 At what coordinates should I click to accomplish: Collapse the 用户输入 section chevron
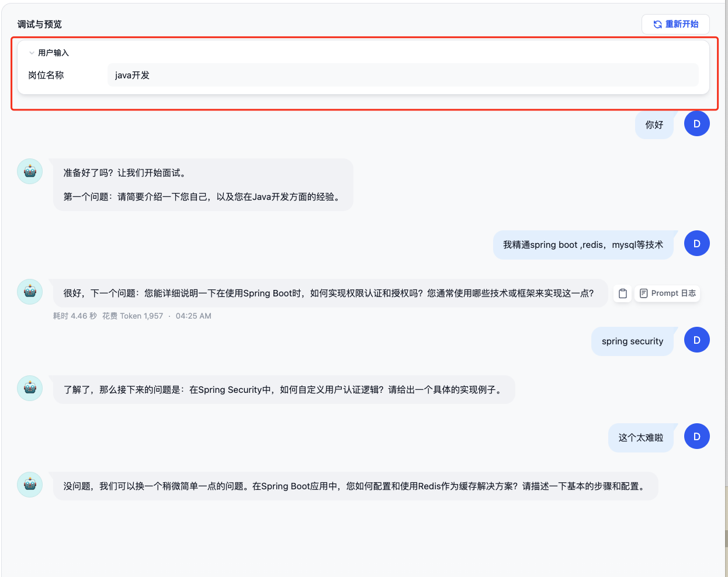[32, 53]
